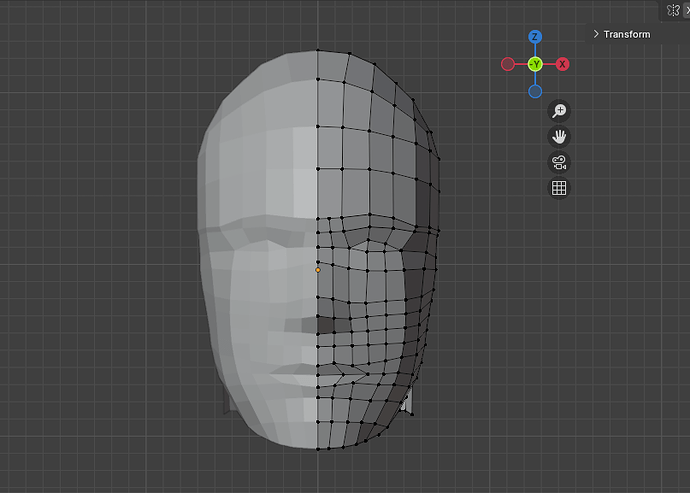Snap view to the blue Z axis
The image size is (690, 493).
(x=535, y=37)
